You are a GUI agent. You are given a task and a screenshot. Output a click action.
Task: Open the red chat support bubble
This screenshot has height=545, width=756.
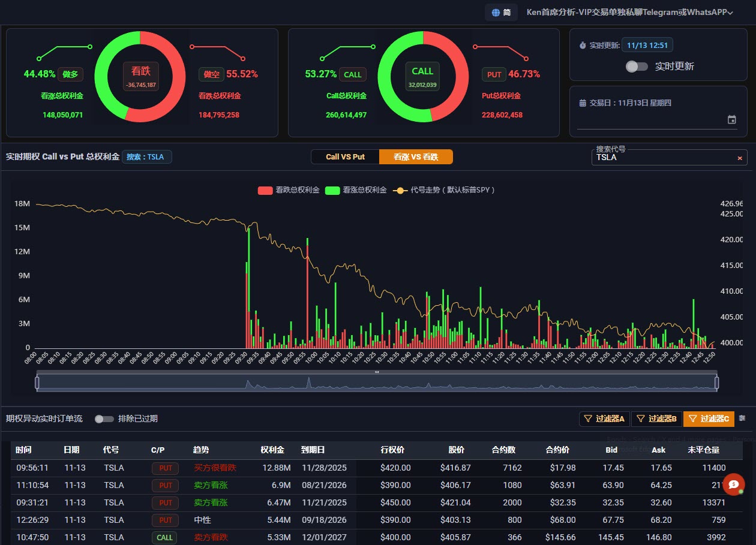(x=733, y=484)
